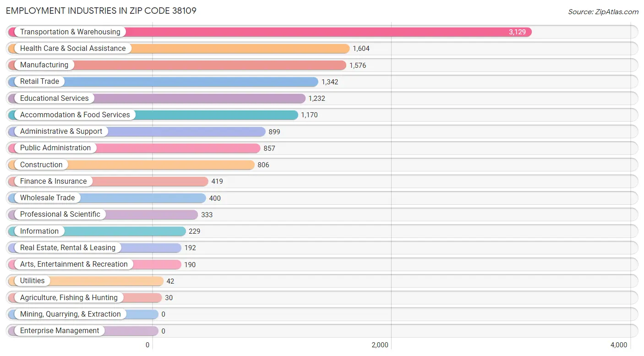Click the 4,000 axis label
The image size is (644, 356).
[x=619, y=345]
